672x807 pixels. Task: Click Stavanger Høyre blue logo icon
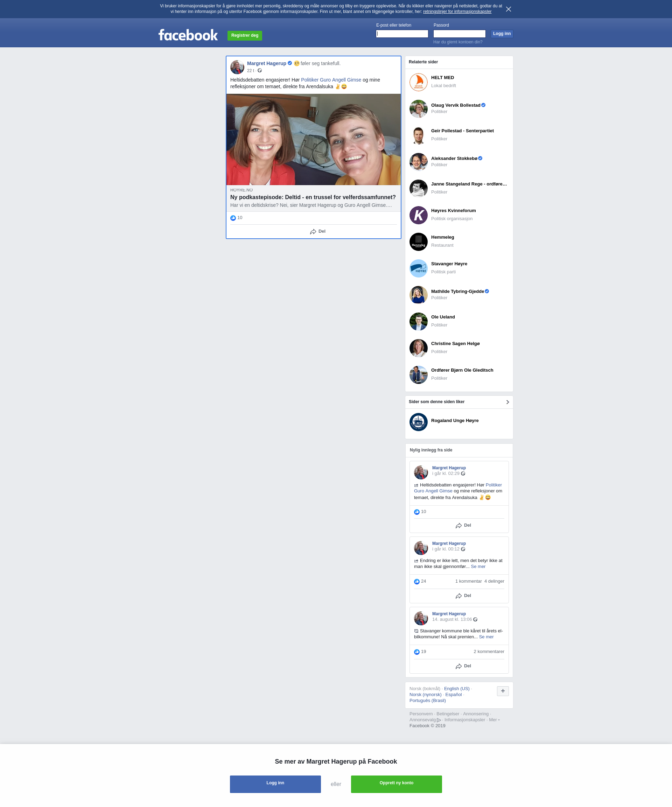pyautogui.click(x=418, y=268)
